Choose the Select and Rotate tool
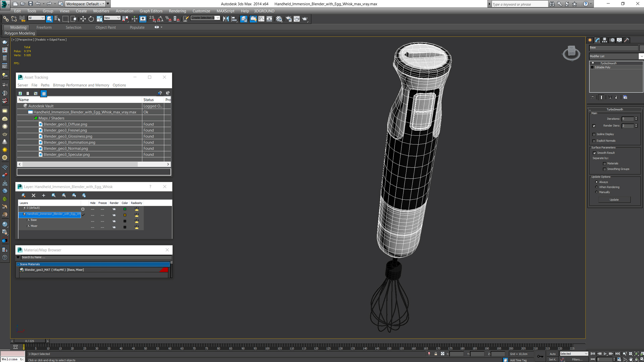 [91, 19]
